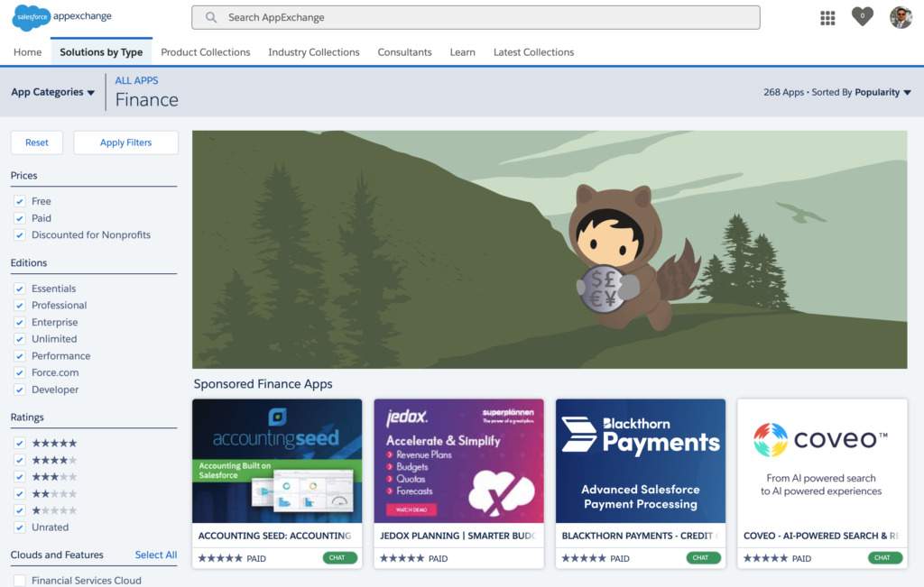The image size is (924, 587).
Task: Click the star rating on Blackthorn Payments card
Action: 584,558
